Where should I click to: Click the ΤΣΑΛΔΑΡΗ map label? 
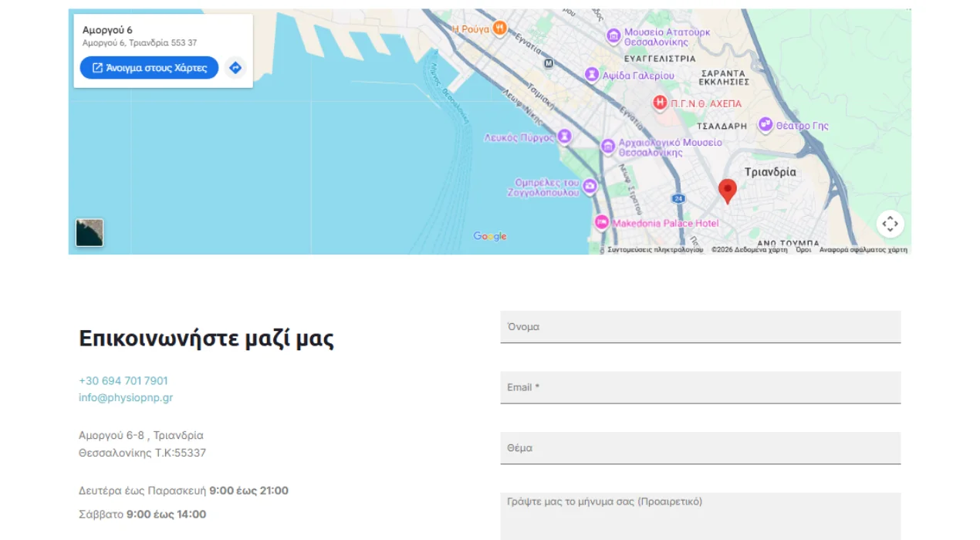click(722, 126)
